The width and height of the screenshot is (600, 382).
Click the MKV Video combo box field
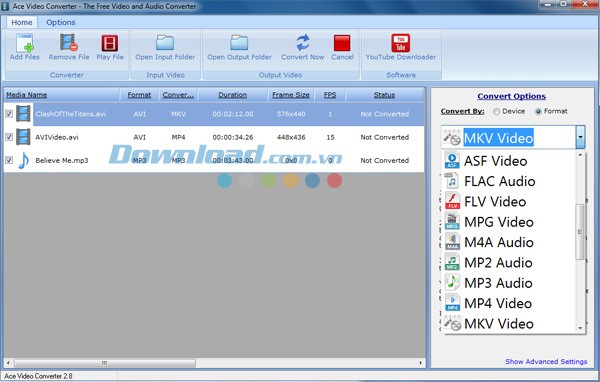(x=513, y=137)
